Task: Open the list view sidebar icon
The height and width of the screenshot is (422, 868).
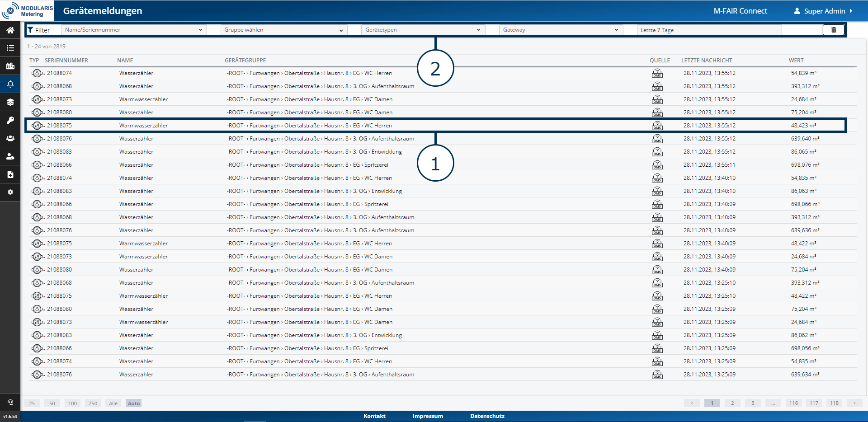Action: point(10,48)
